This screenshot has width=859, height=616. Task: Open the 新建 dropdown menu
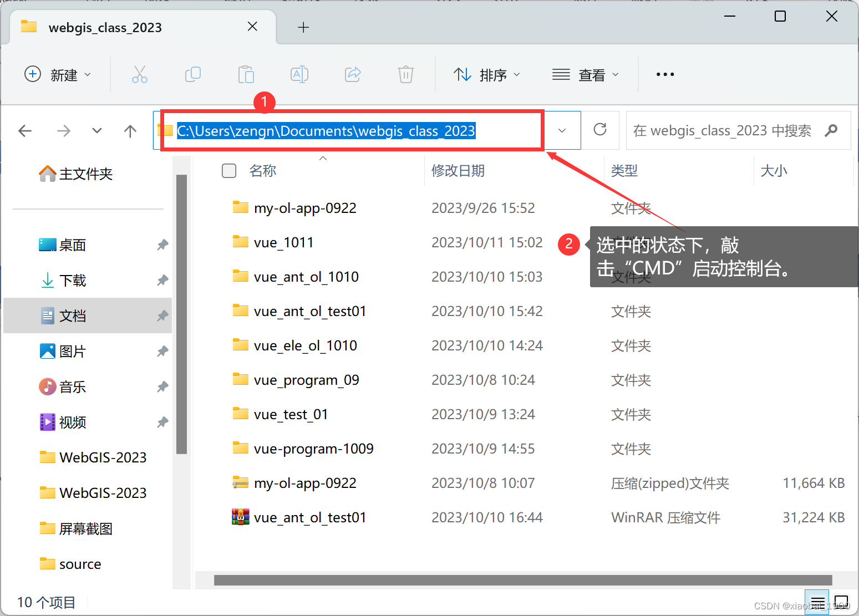58,74
